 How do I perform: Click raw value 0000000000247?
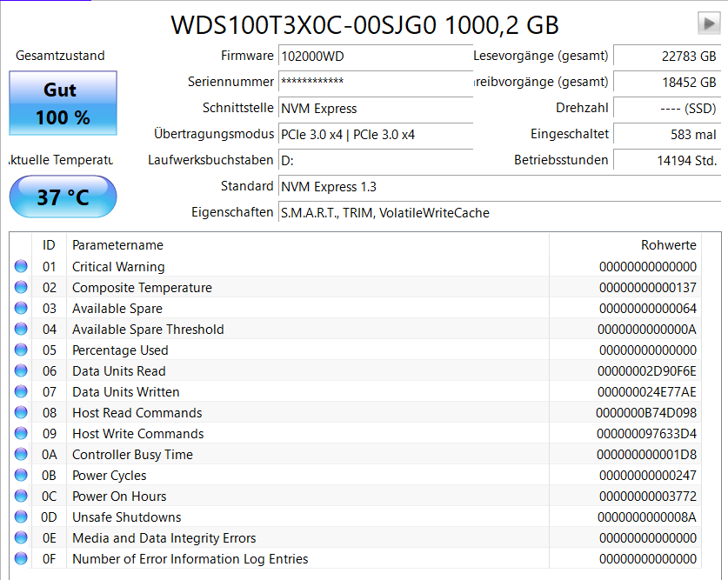click(x=648, y=476)
